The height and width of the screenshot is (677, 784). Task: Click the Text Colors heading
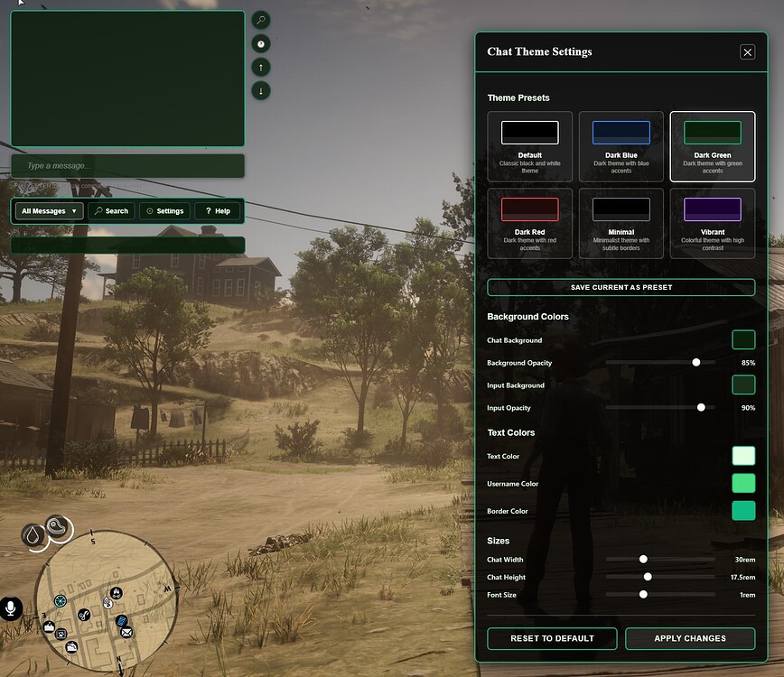510,432
